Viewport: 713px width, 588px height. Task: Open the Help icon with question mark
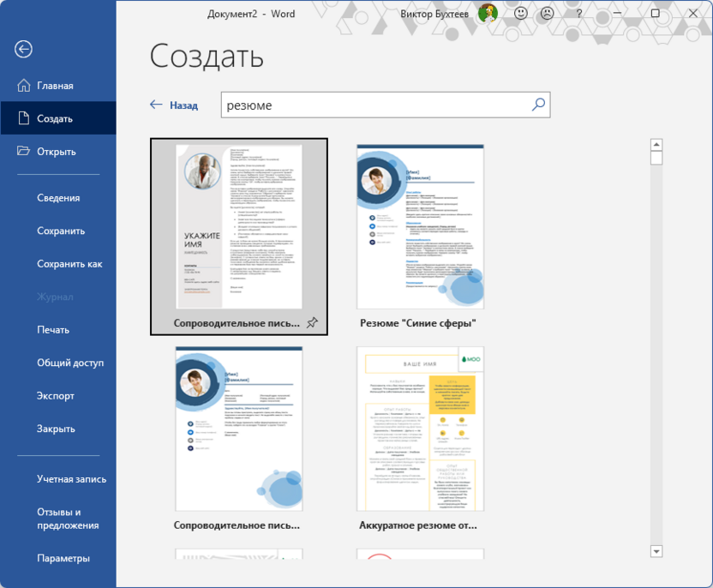coord(578,14)
